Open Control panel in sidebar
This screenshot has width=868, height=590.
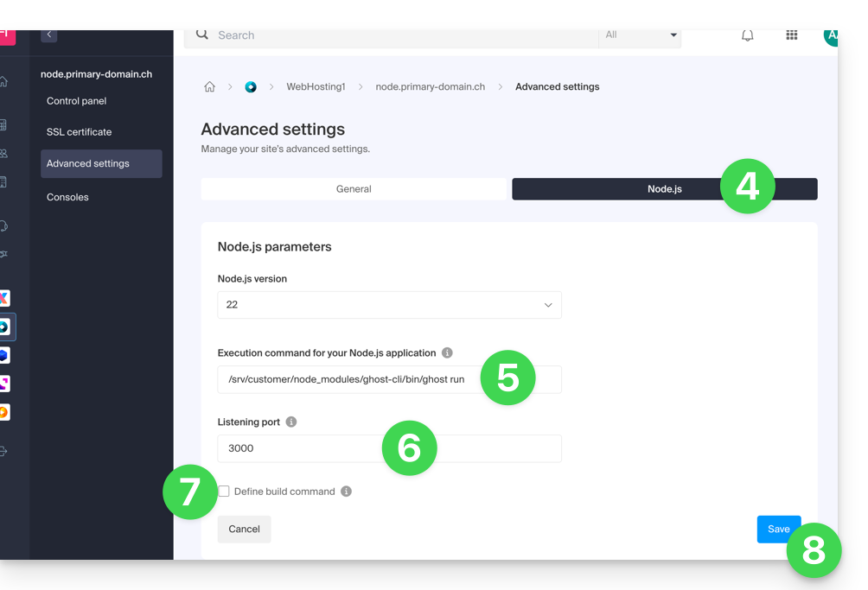click(x=76, y=101)
